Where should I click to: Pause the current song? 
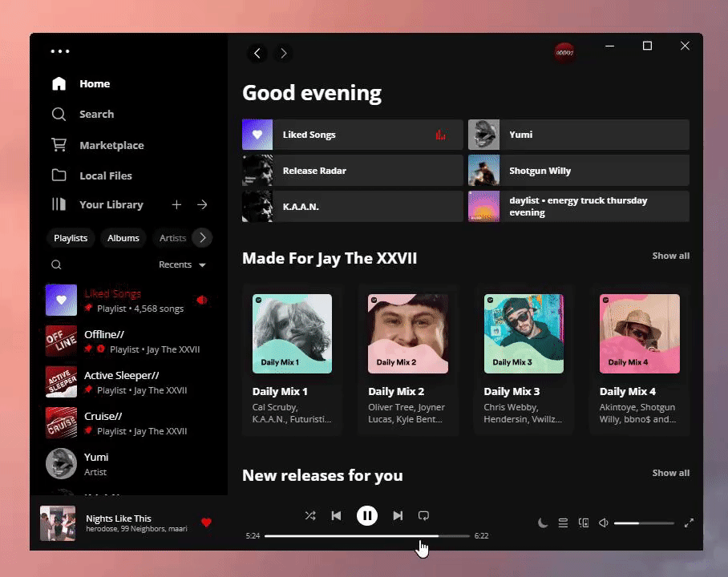tap(366, 516)
